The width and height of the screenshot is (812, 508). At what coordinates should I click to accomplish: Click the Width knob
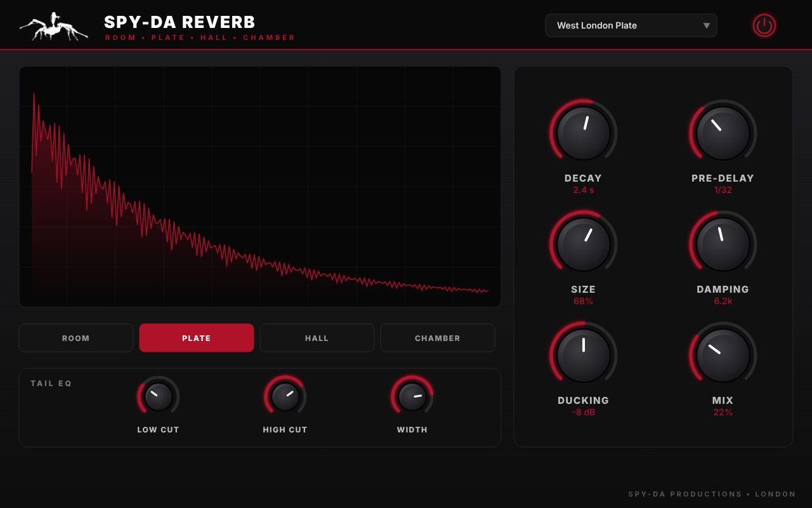click(x=412, y=397)
